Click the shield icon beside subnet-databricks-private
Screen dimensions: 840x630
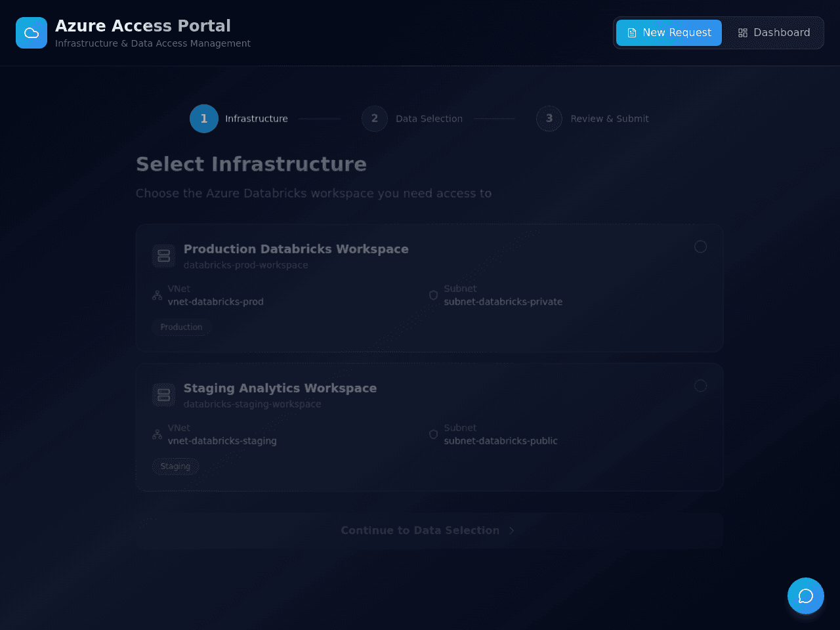(x=433, y=295)
